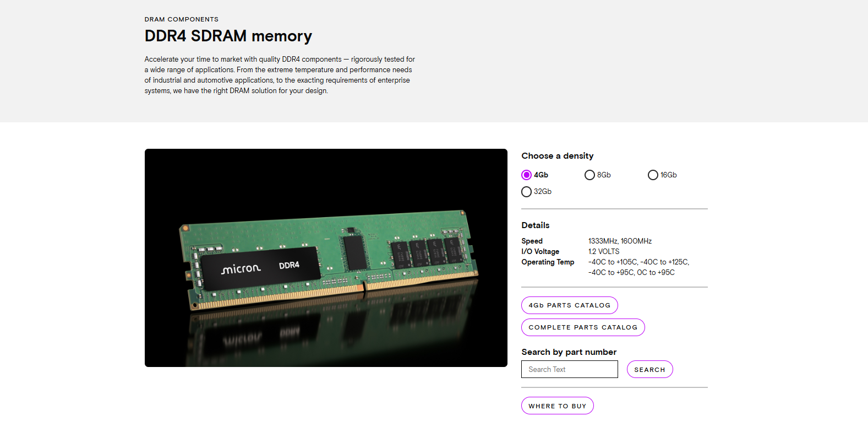Click the DDR4 memory module product image
This screenshot has height=421, width=868.
326,257
